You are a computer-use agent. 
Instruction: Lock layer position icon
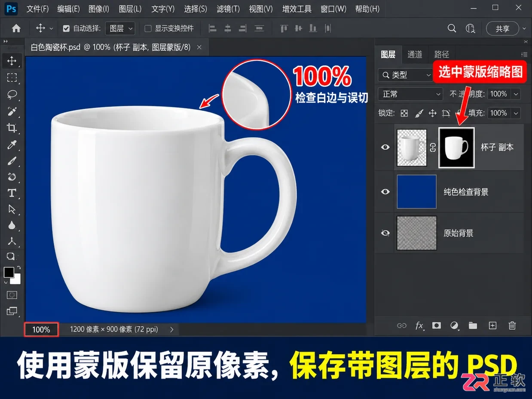[433, 113]
